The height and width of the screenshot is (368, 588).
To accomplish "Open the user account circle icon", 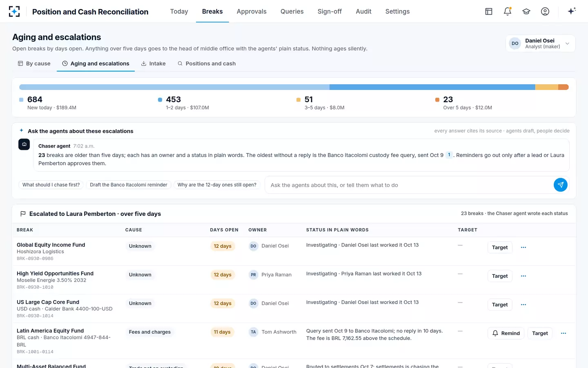I will pos(545,11).
